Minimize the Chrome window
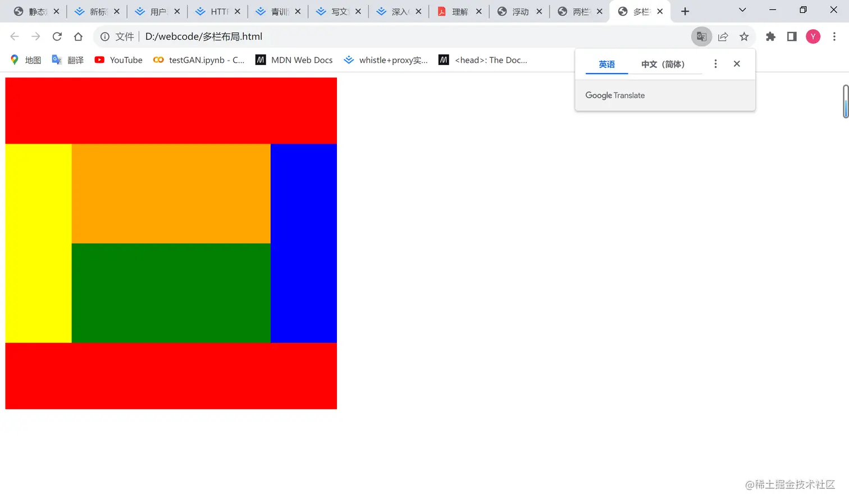Image resolution: width=849 pixels, height=504 pixels. click(x=773, y=10)
